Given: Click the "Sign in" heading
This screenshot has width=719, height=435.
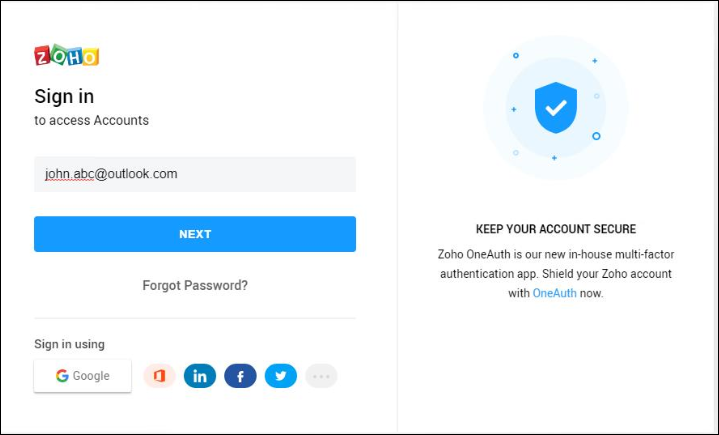Looking at the screenshot, I should coord(64,97).
